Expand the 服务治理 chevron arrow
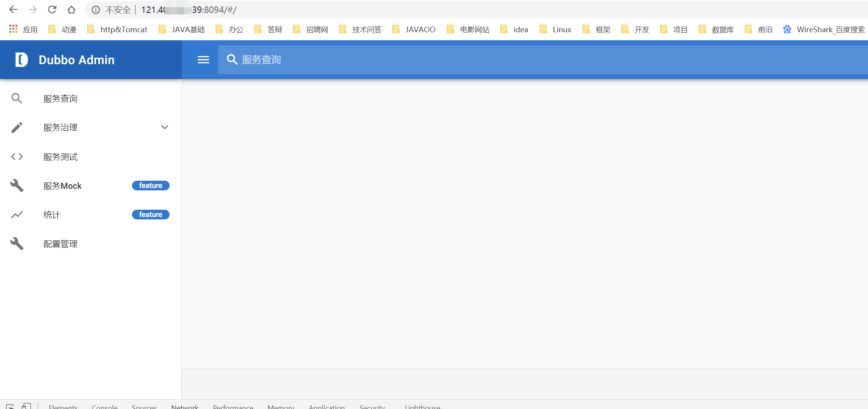 point(164,127)
